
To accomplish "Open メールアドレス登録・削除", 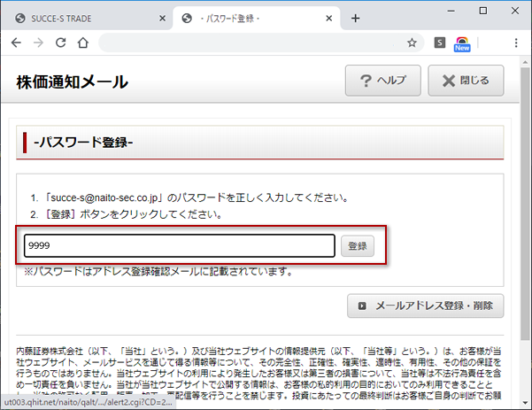I will point(425,306).
